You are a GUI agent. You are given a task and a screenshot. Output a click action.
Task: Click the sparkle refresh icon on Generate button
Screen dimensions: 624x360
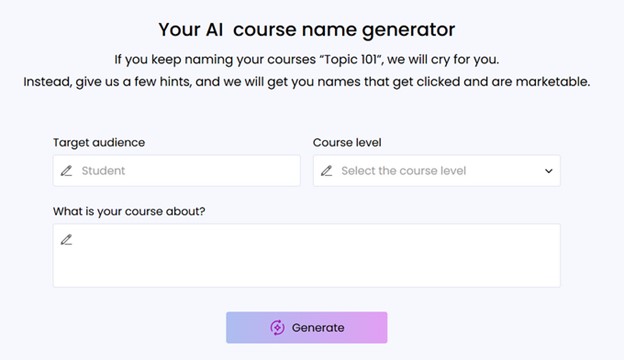277,328
